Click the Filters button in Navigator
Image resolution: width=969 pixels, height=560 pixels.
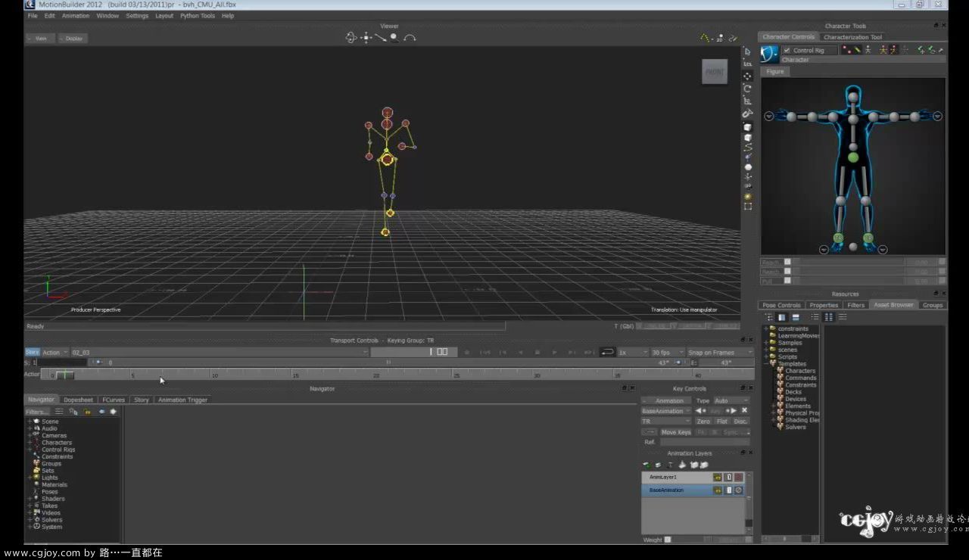(37, 412)
